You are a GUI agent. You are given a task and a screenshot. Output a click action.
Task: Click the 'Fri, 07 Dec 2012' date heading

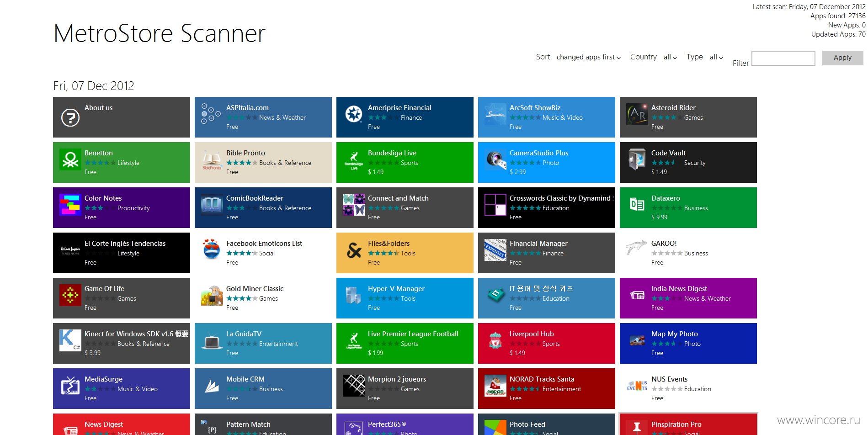click(x=94, y=86)
